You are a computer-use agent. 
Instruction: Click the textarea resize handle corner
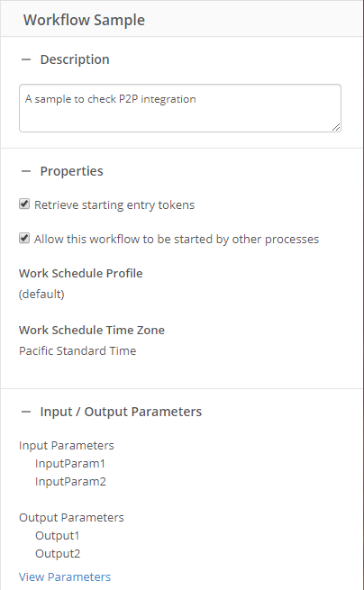point(336,127)
